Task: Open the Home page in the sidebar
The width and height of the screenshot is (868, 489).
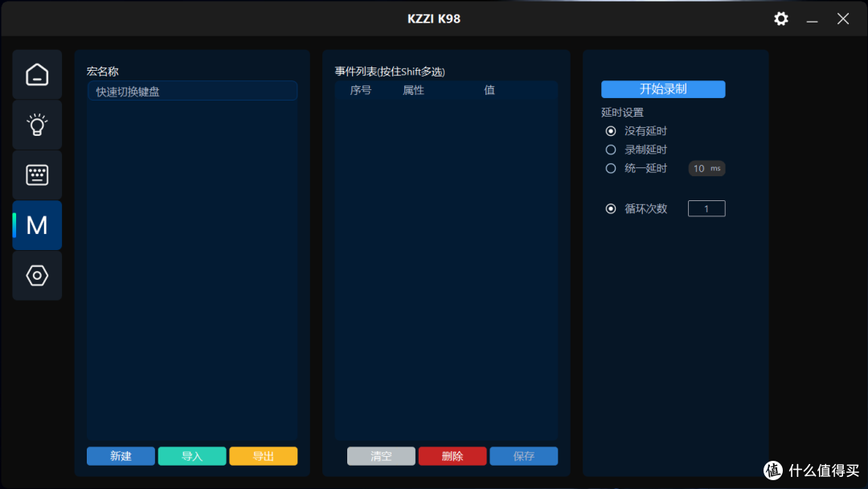Action: click(37, 75)
